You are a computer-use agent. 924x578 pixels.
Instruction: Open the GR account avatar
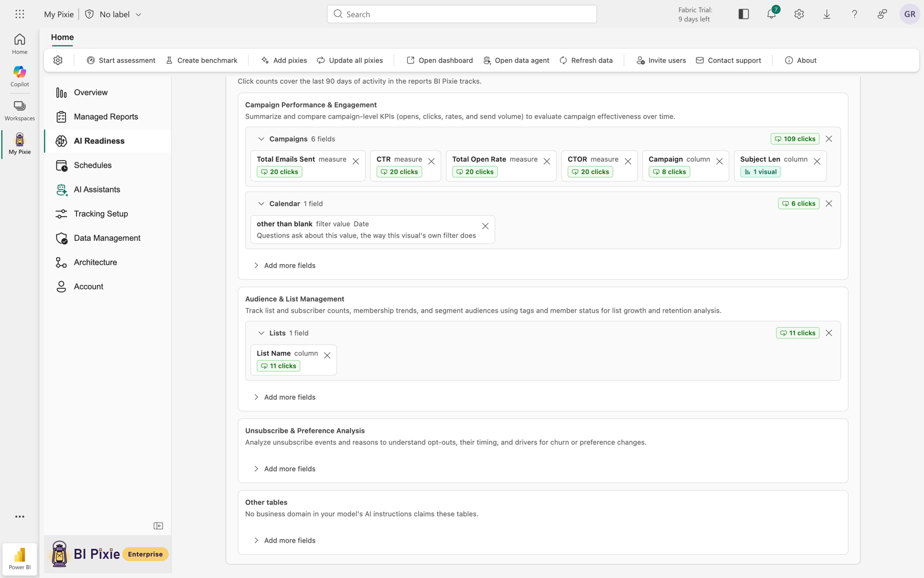tap(910, 14)
